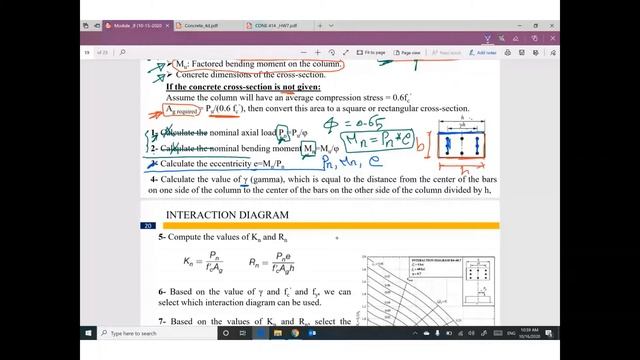Zoom out with the minus button
The image size is (640, 360).
coord(303,52)
